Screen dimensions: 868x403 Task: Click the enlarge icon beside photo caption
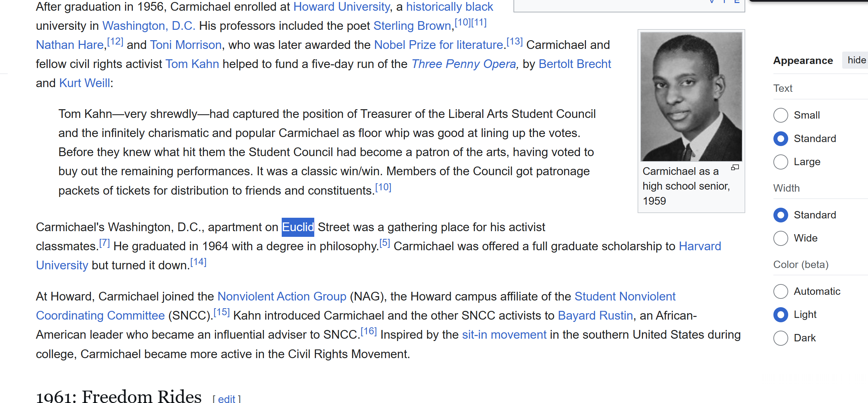(735, 167)
